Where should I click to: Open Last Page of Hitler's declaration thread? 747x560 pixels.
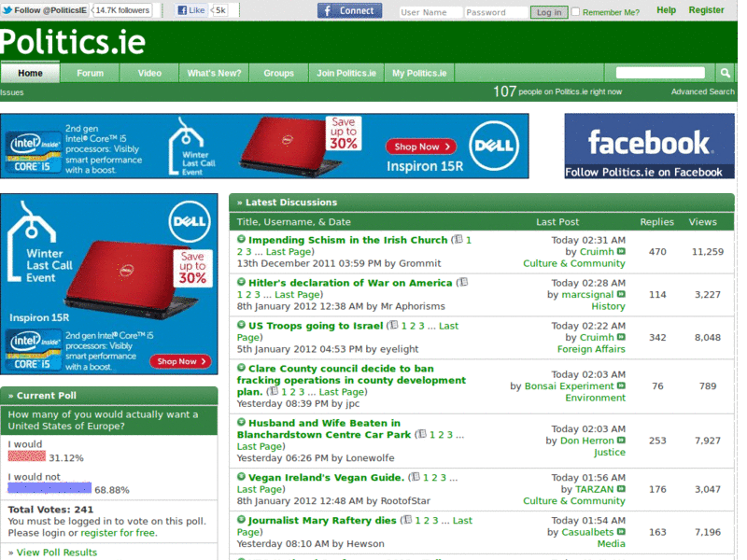[297, 295]
